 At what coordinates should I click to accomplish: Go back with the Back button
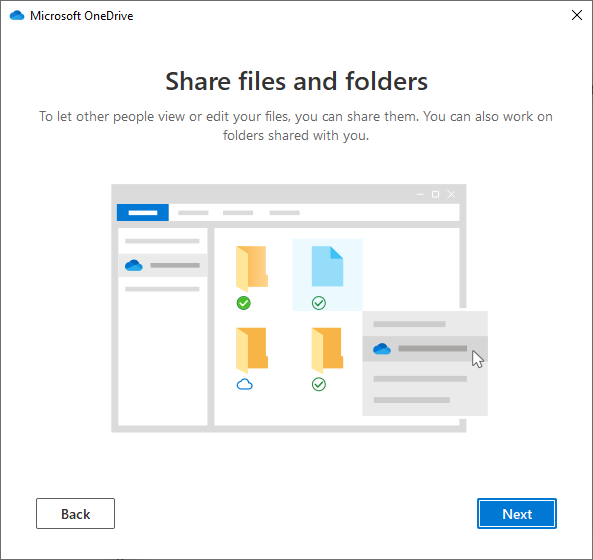[x=75, y=513]
